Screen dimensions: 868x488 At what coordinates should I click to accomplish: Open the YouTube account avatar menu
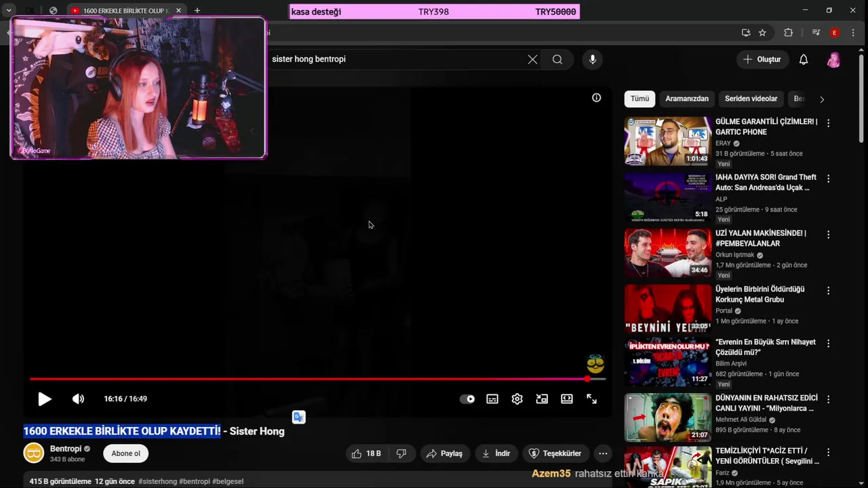833,60
